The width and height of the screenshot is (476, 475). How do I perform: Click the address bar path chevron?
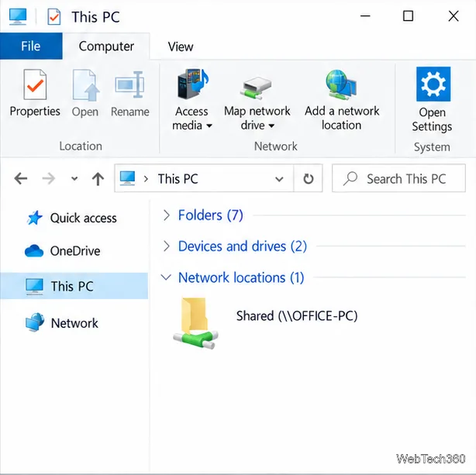pyautogui.click(x=146, y=179)
